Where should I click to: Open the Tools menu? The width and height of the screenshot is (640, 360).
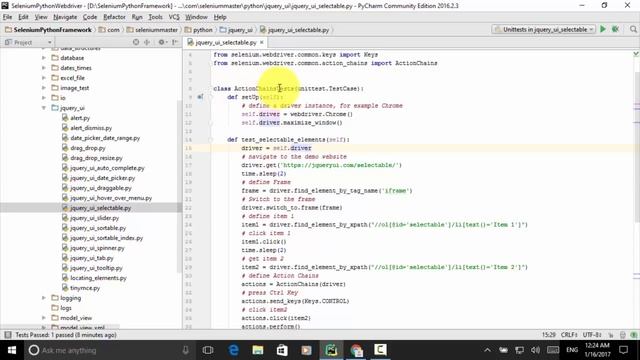[155, 17]
